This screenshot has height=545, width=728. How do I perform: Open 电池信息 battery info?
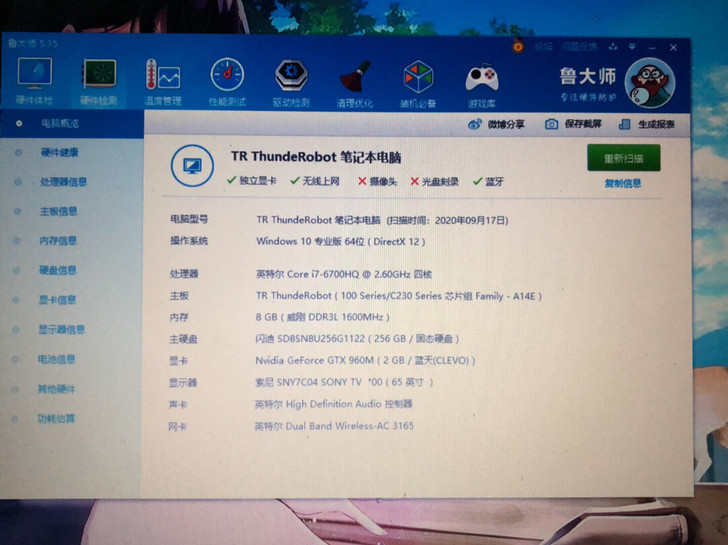(56, 359)
